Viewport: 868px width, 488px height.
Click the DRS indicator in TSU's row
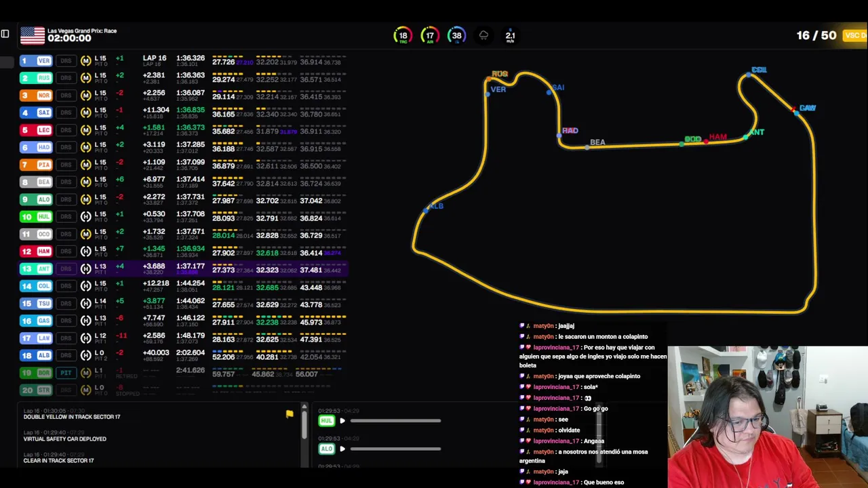[66, 304]
